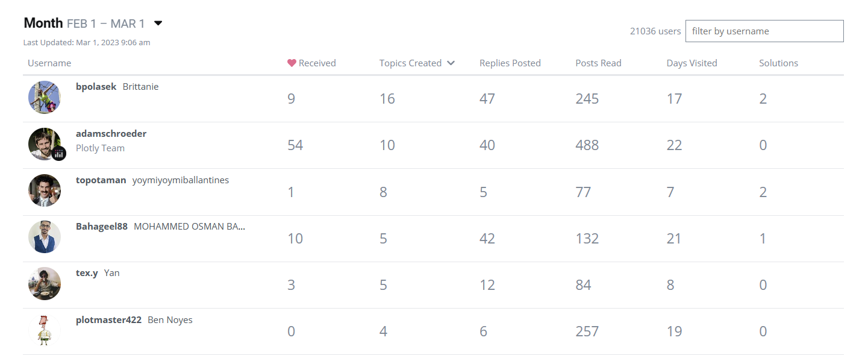Sort the table by Posts Read
Image resolution: width=868 pixels, height=355 pixels.
(x=598, y=63)
